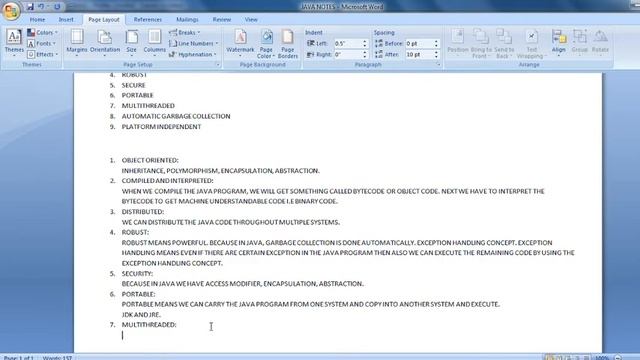Adjust Spacing After with the spinner

coord(436,54)
